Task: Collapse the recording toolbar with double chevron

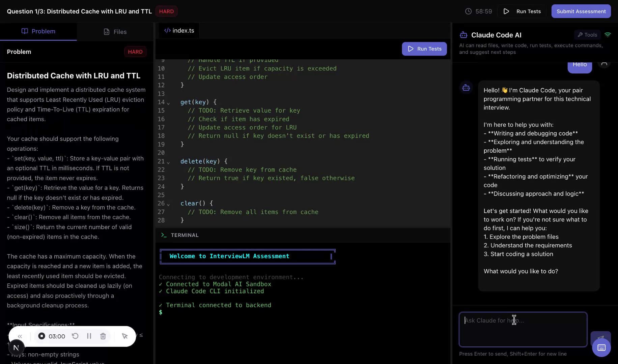Action: point(20,336)
